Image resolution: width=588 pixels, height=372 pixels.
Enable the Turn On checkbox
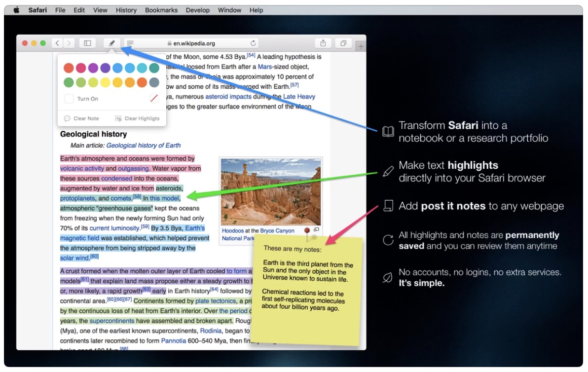[69, 99]
